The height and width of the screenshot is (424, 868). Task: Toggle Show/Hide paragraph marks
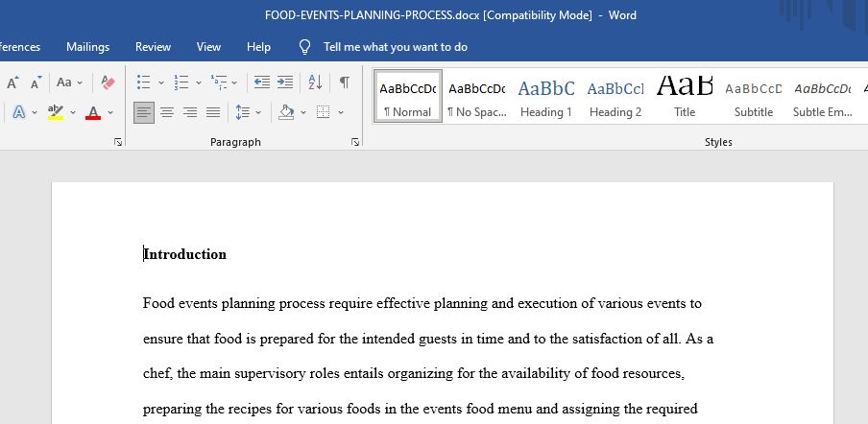click(345, 82)
